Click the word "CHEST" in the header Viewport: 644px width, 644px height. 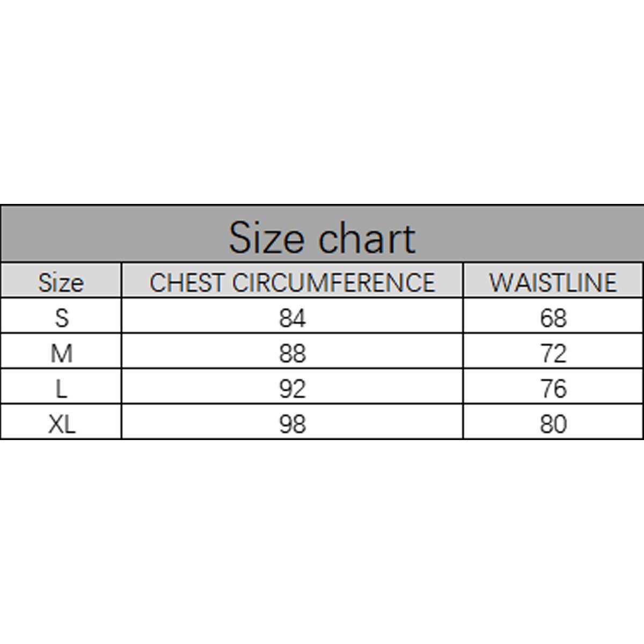[186, 283]
